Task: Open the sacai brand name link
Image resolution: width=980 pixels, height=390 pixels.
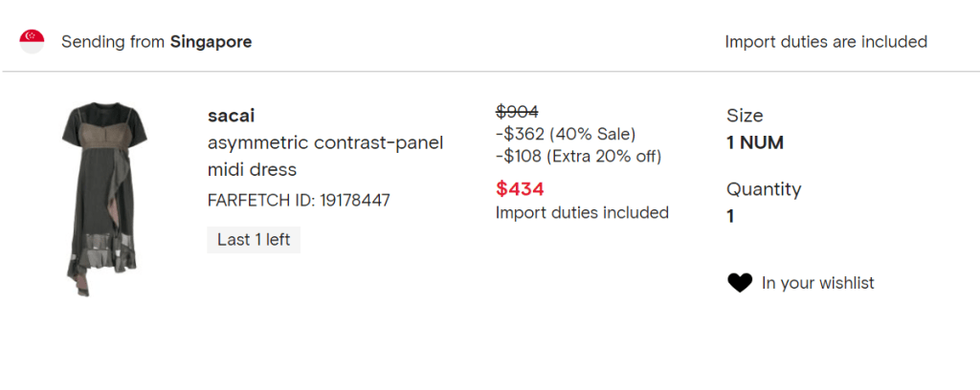Action: 231,116
